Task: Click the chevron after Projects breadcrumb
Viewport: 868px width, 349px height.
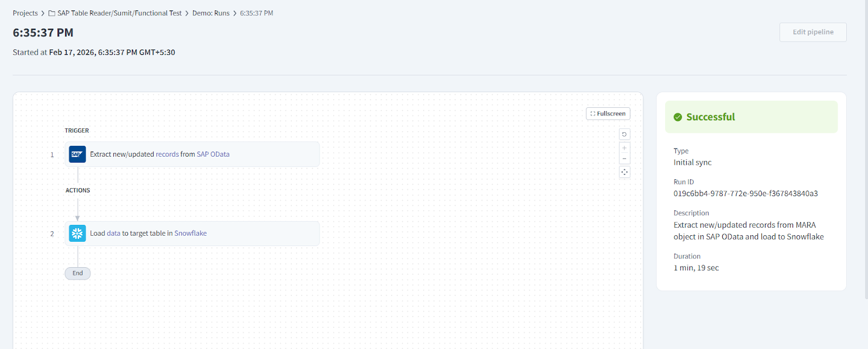Action: [43, 14]
